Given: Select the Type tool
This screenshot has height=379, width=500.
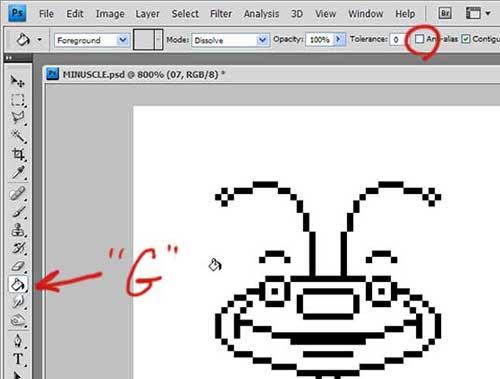Looking at the screenshot, I should pyautogui.click(x=18, y=359).
